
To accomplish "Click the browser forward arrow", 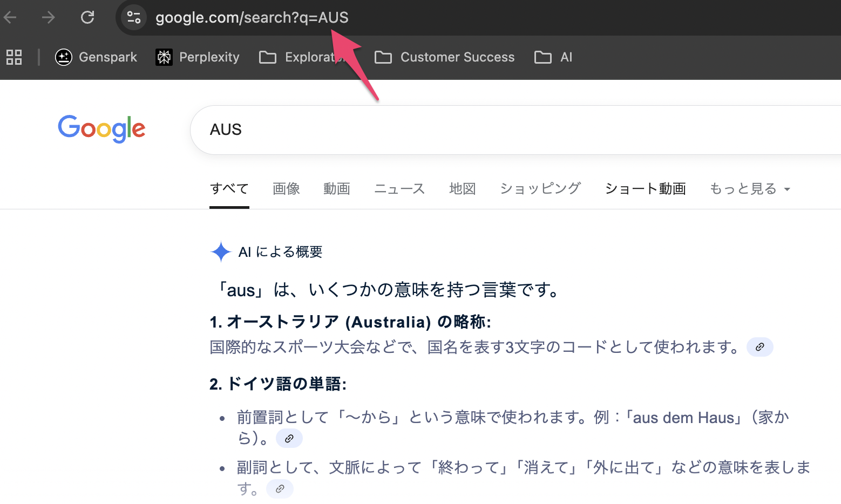I will (49, 17).
